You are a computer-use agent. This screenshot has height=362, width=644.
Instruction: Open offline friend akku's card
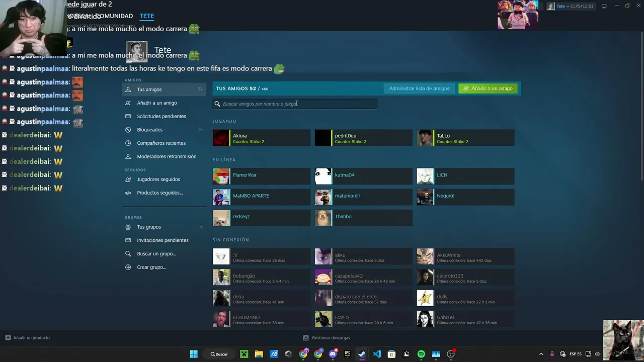(x=364, y=256)
